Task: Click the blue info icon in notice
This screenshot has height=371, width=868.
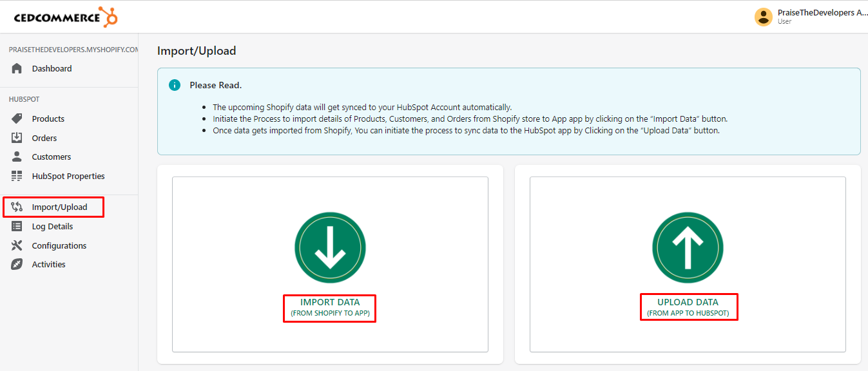Action: pyautogui.click(x=174, y=85)
